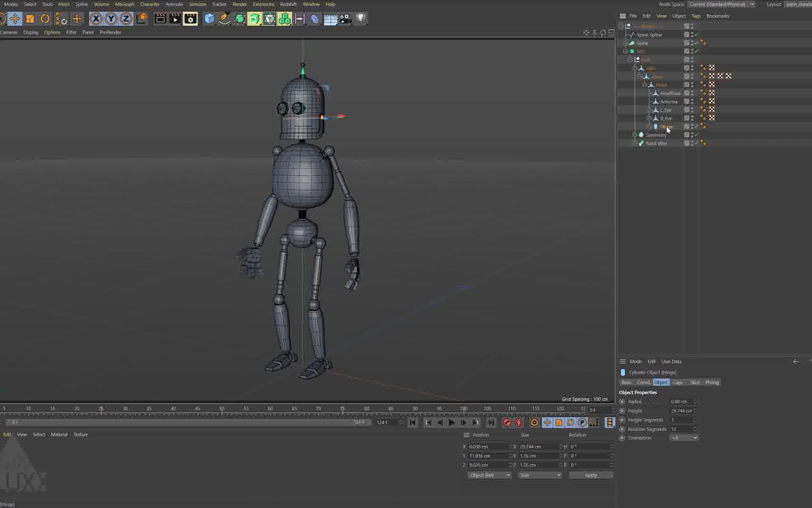Click the keyframe record icon in the timeline
The image size is (812, 508).
pyautogui.click(x=507, y=422)
